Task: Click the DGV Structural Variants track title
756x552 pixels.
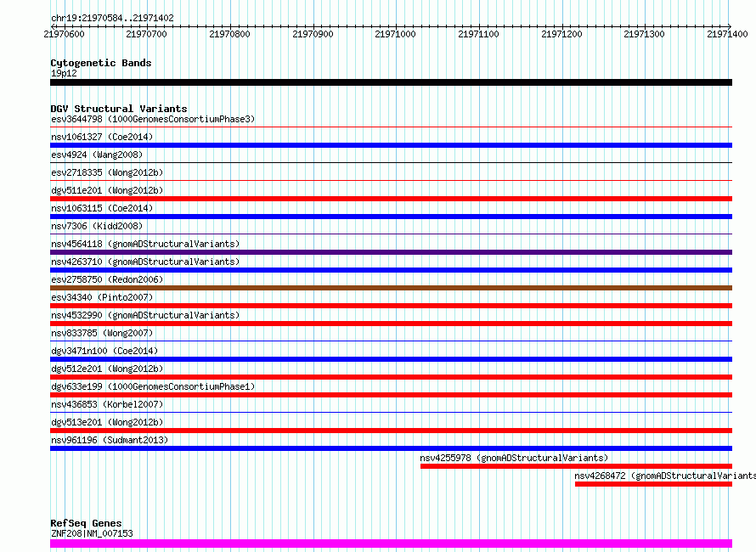Action: click(119, 109)
